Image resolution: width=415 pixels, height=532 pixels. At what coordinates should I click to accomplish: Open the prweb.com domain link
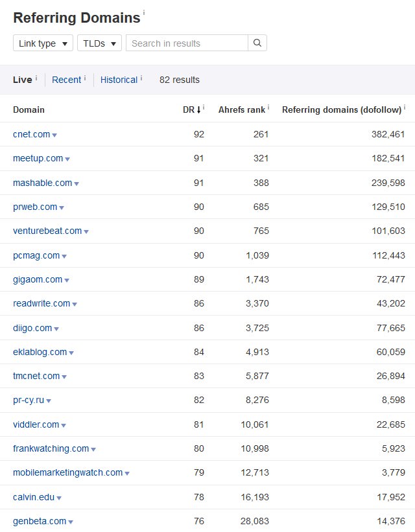click(35, 207)
